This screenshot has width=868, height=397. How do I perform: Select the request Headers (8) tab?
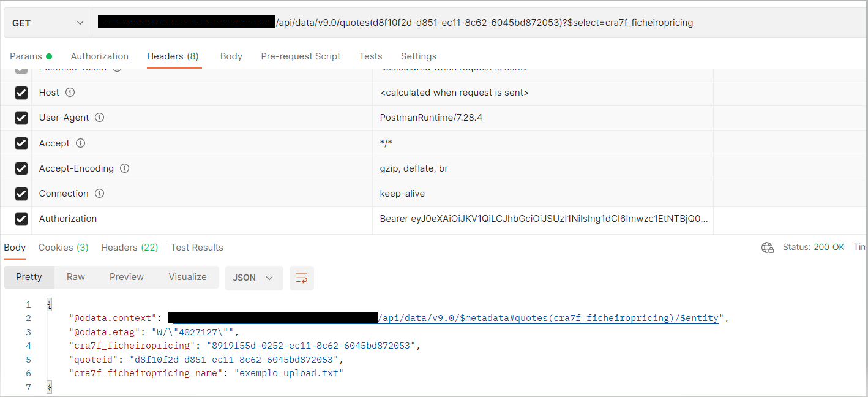[173, 56]
